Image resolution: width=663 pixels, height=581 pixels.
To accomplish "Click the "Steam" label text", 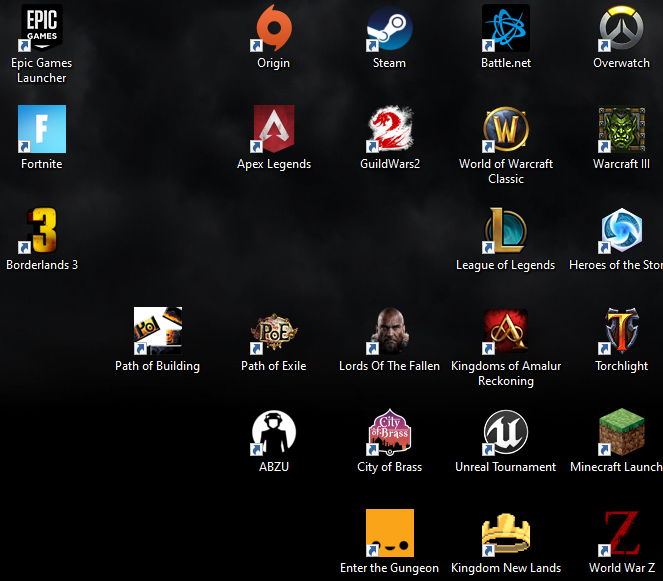I will pyautogui.click(x=389, y=63).
